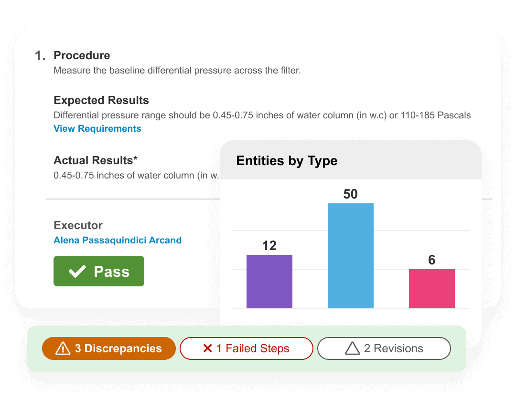Select the purple bar in the chart

coord(269,282)
